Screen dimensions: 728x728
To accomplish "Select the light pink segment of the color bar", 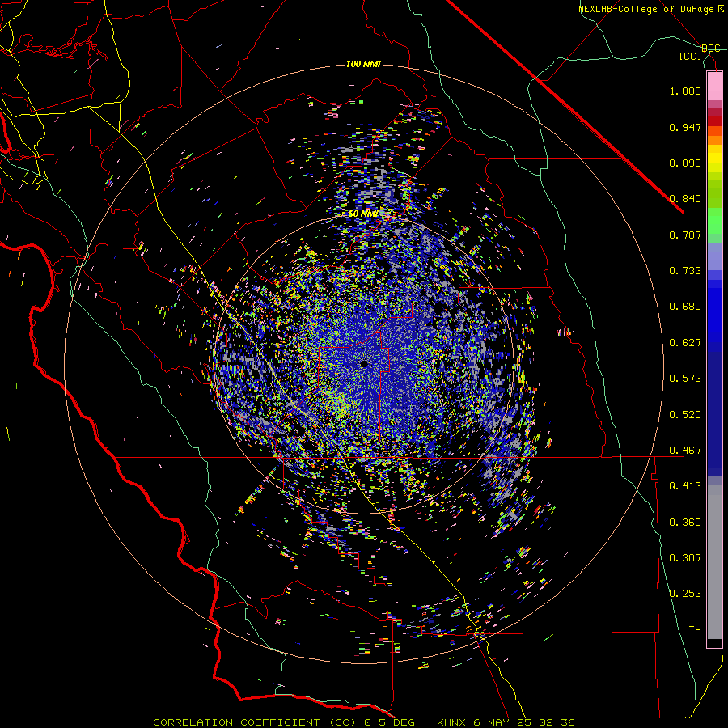I will point(714,87).
